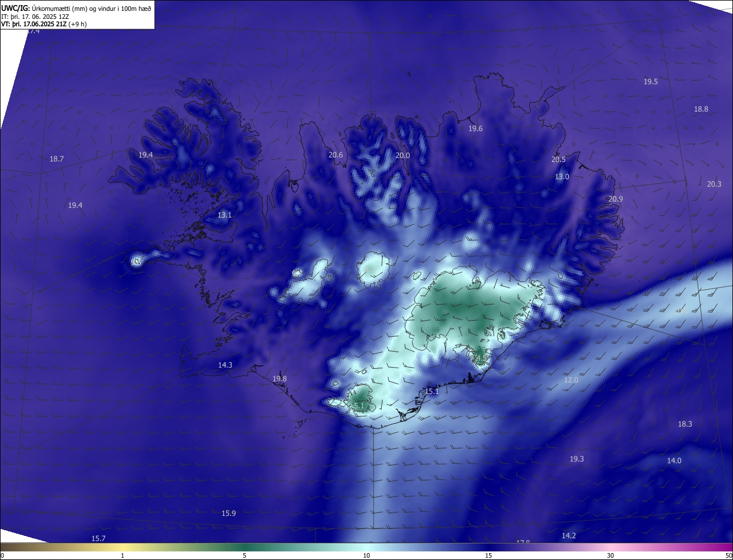The image size is (733, 560).
Task: Select the 10 tick on the colour scale
Action: click(366, 555)
